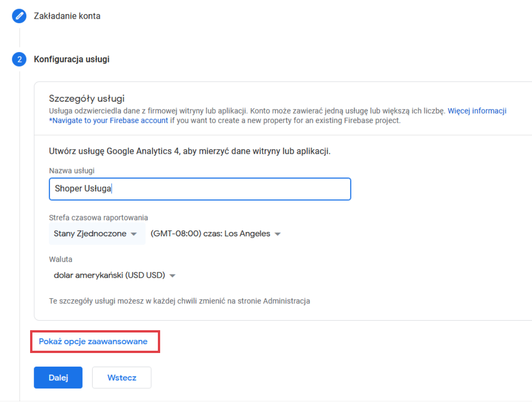Click the Dalej button
The width and height of the screenshot is (532, 405).
click(58, 378)
